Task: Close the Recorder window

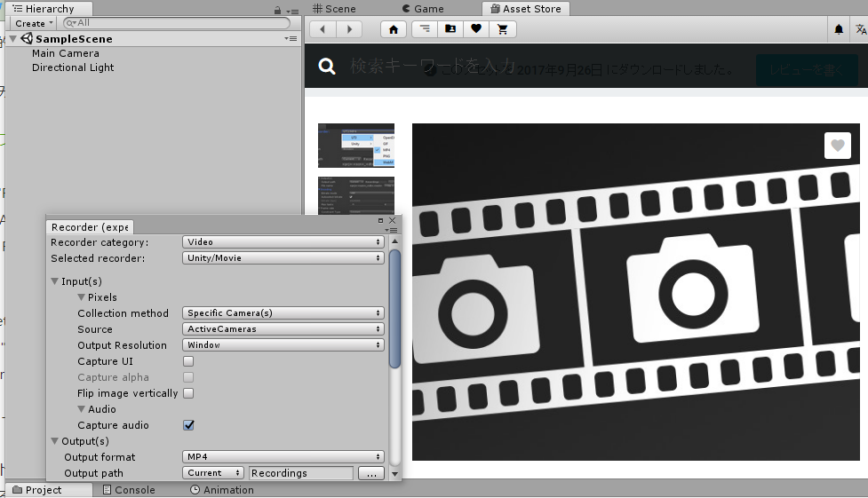Action: point(393,220)
